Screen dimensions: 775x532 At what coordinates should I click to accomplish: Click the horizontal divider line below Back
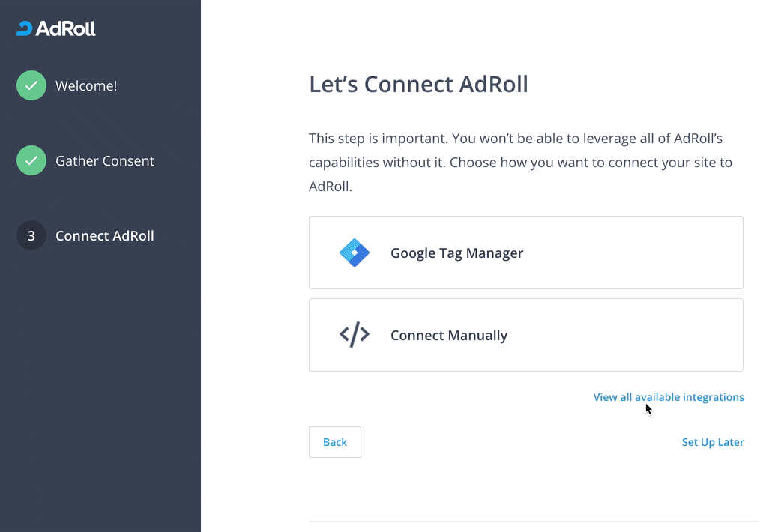[533, 521]
